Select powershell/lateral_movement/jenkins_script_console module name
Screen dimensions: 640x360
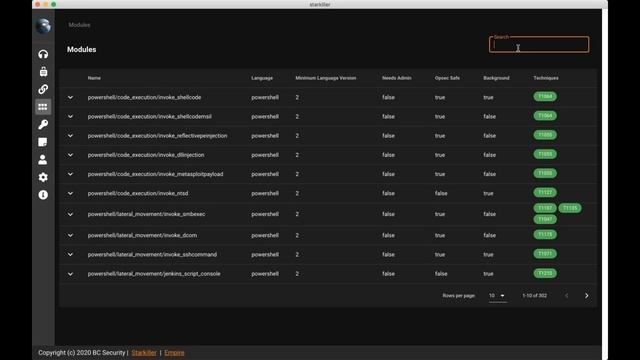[x=154, y=274]
